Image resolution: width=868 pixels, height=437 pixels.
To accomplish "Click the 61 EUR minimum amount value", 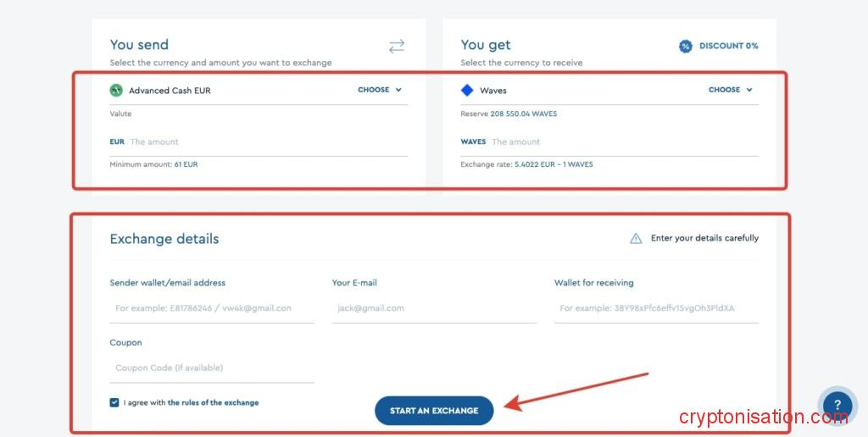I will point(186,164).
